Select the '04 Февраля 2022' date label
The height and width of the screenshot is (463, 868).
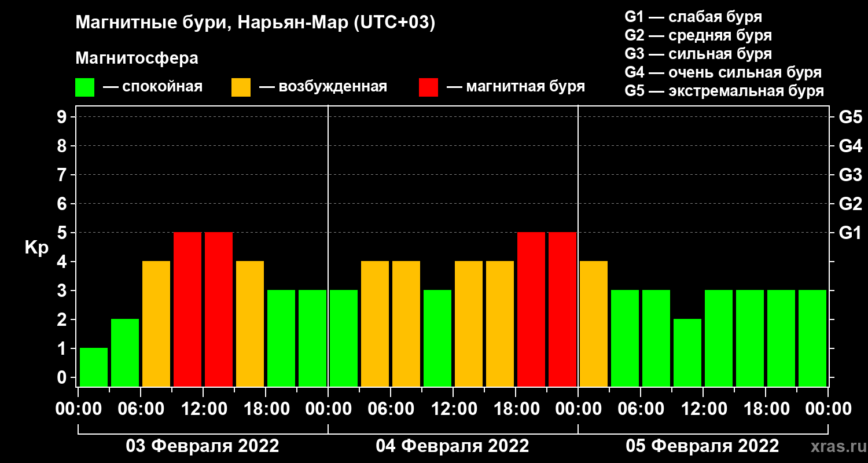pos(453,446)
